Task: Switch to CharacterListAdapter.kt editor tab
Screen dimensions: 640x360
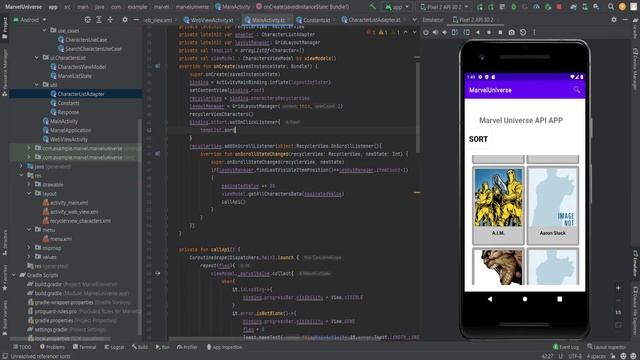Action: click(374, 20)
